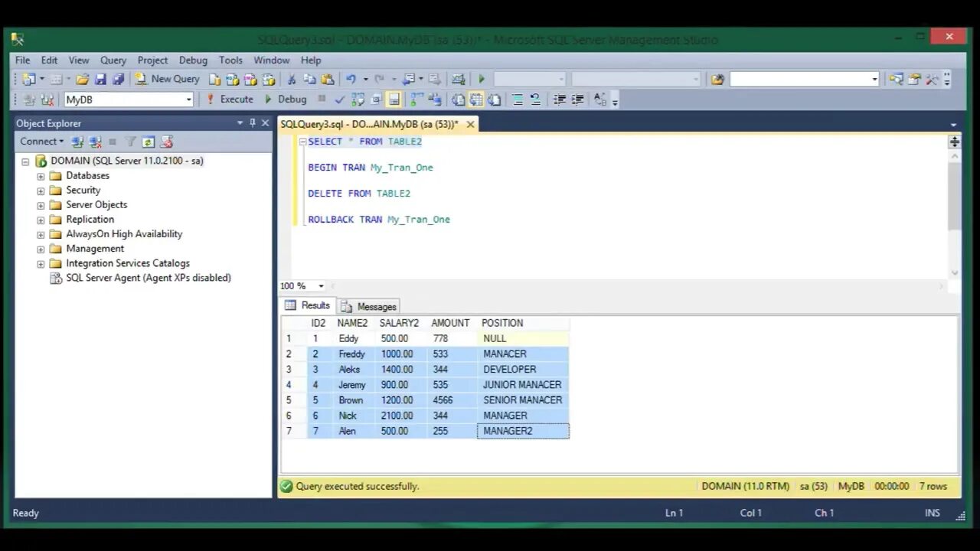Click the Filter funnel icon in Object Explorer
The height and width of the screenshot is (551, 980).
click(x=130, y=142)
